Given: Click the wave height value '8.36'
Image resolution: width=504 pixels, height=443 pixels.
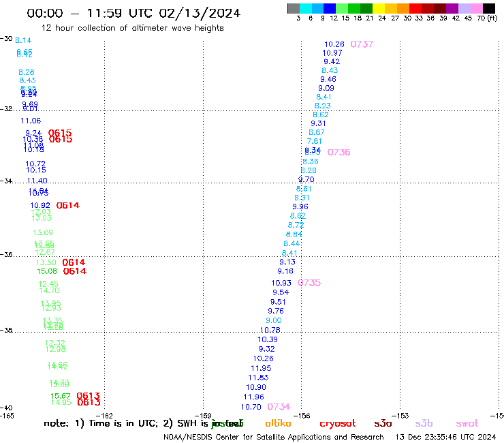Looking at the screenshot, I should [311, 162].
